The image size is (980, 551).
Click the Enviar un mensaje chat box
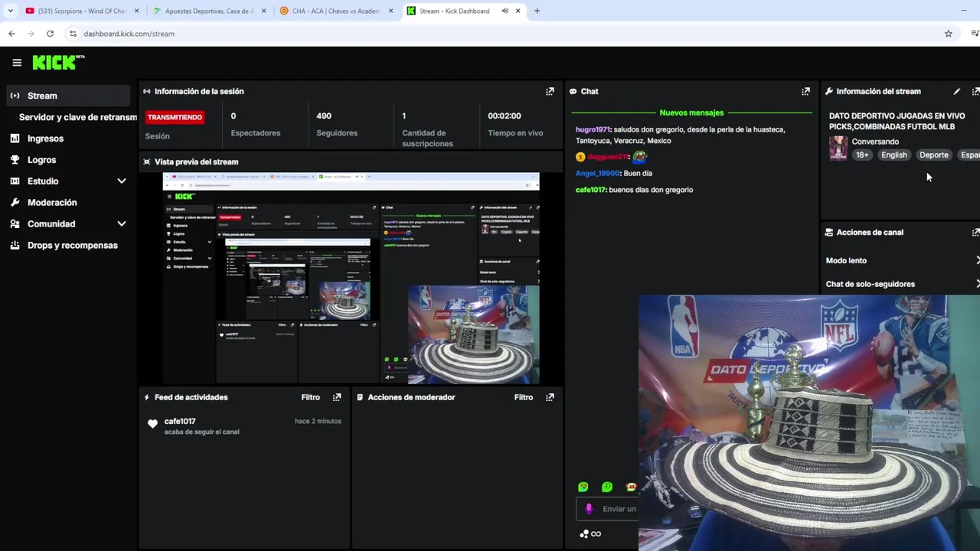tap(609, 509)
